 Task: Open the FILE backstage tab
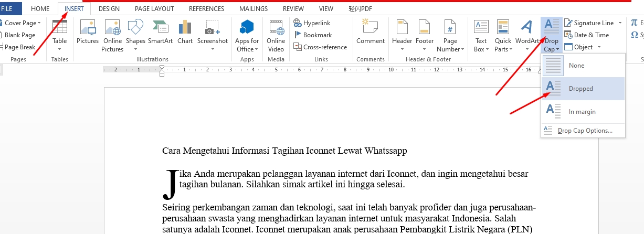click(x=7, y=8)
